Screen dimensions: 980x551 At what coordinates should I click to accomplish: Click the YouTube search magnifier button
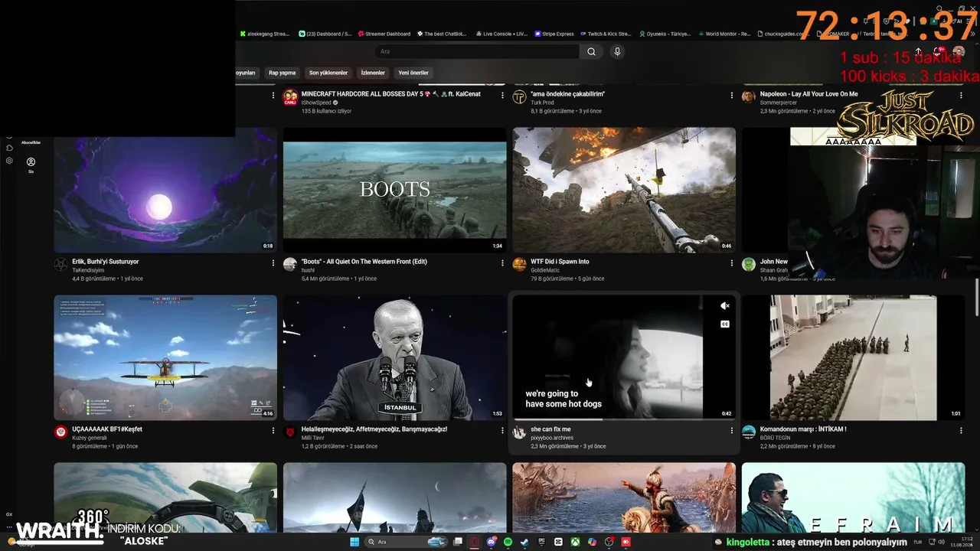(591, 51)
